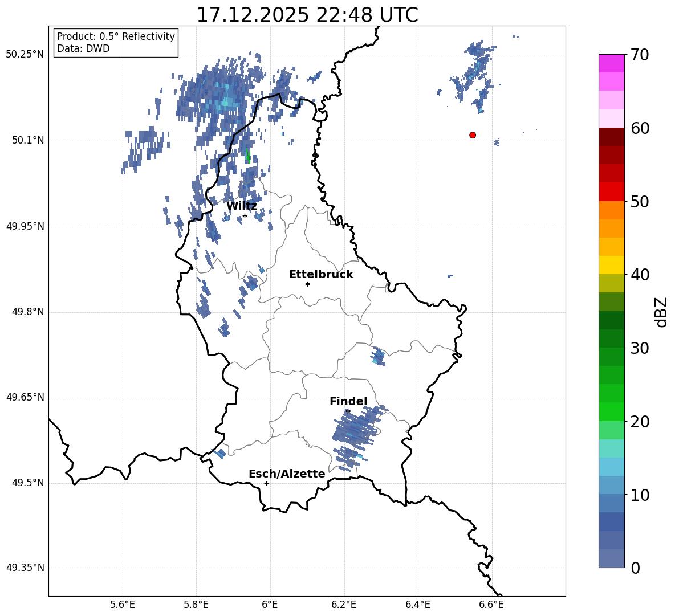Pick the dark red swatch just below 60
Image resolution: width=675 pixels, height=616 pixels.
tap(612, 137)
